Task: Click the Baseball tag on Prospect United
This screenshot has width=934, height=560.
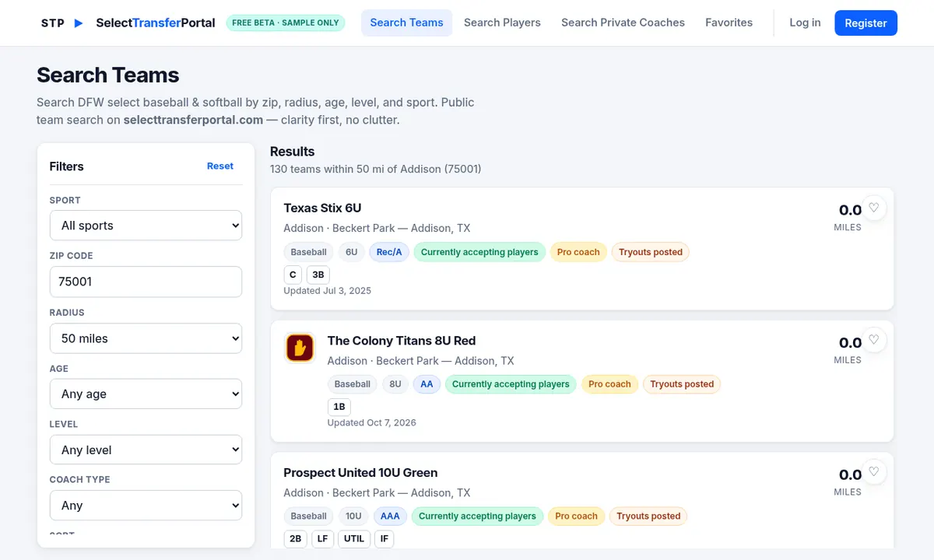Action: (309, 516)
